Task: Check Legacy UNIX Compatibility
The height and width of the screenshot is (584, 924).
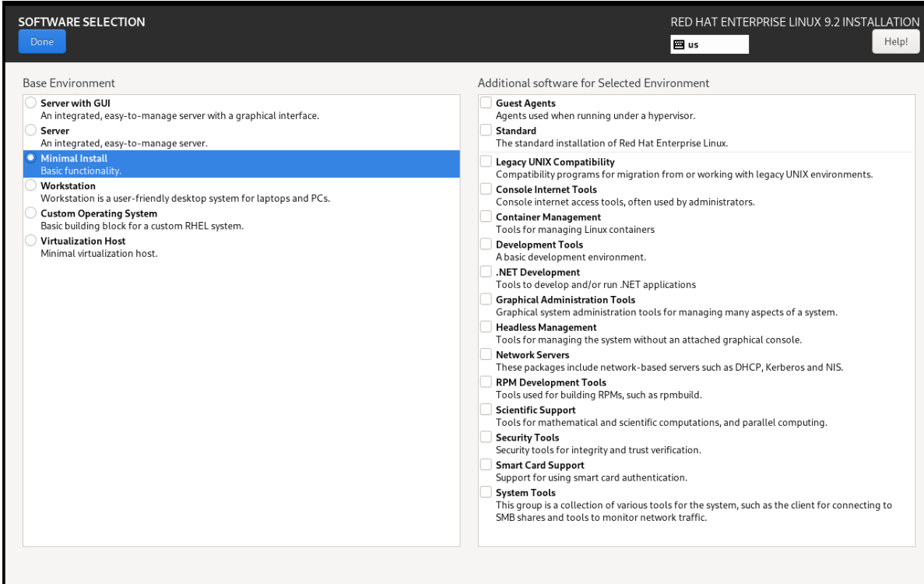Action: pos(486,161)
